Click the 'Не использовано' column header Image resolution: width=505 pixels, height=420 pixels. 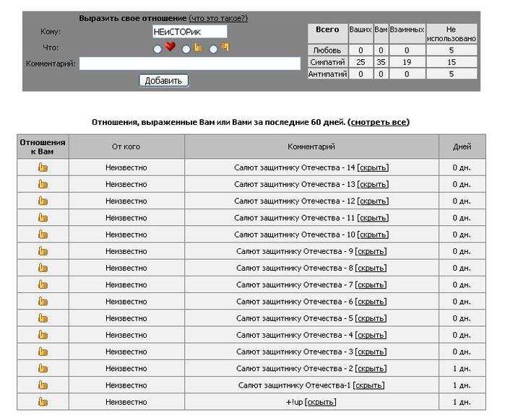point(452,33)
